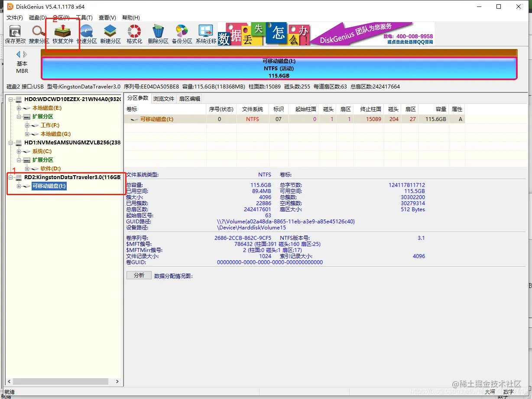Click the used space value 89.4MB
Viewport: 532px width, 399px height.
click(x=261, y=191)
